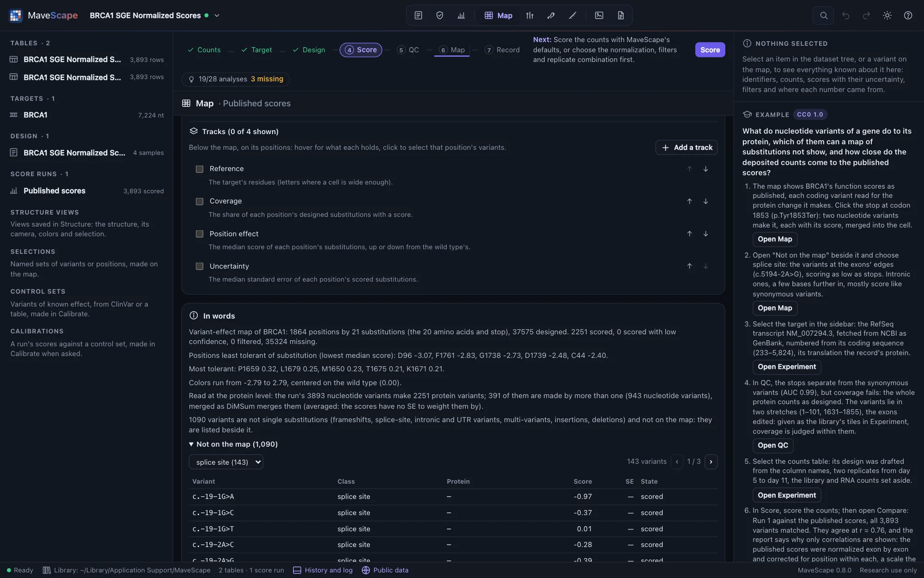Screen dimensions: 924x578
Task: Move the Uncertainty track up
Action: click(x=689, y=266)
